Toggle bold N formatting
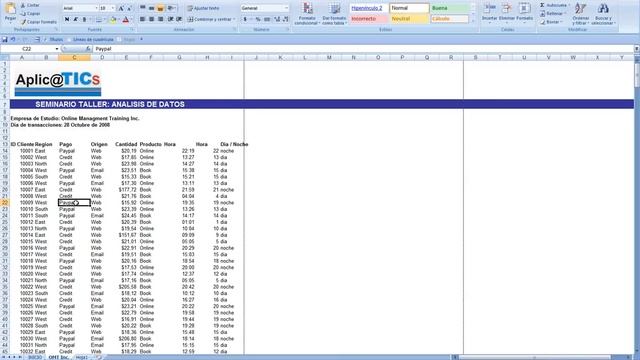Image resolution: width=640 pixels, height=360 pixels. [x=67, y=19]
